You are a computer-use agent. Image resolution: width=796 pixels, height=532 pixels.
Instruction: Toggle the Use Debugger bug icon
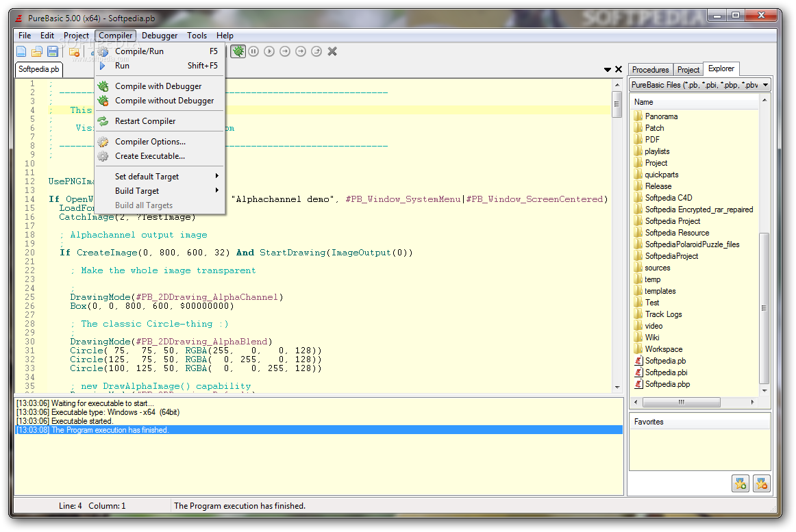pyautogui.click(x=238, y=51)
